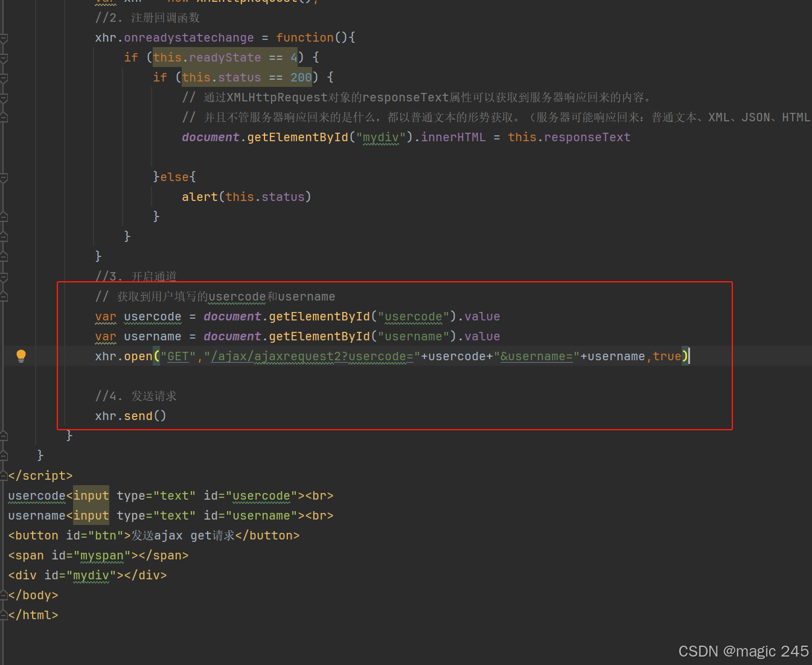The width and height of the screenshot is (812, 665).
Task: Click the fold marker beside the body closing tag
Action: tap(5, 595)
